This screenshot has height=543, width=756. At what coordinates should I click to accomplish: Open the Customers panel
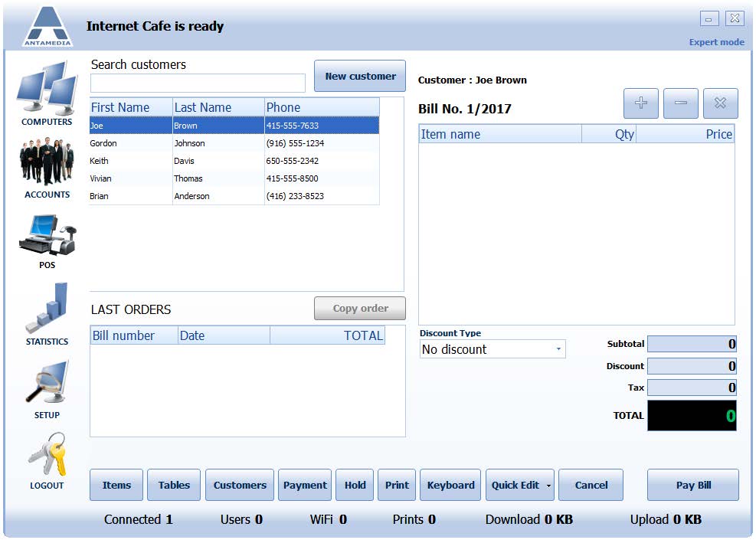click(x=240, y=485)
